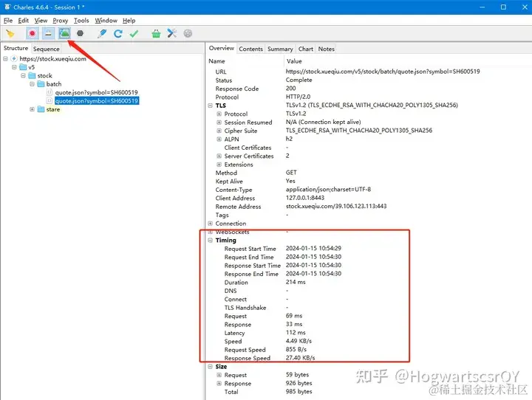The image size is (532, 400).
Task: Open the File menu
Action: (x=8, y=21)
